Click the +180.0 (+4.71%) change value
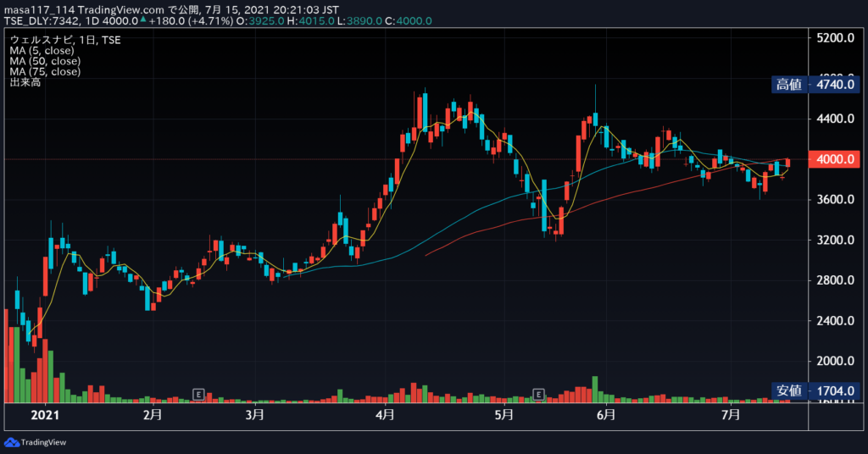868x454 pixels. (x=191, y=21)
